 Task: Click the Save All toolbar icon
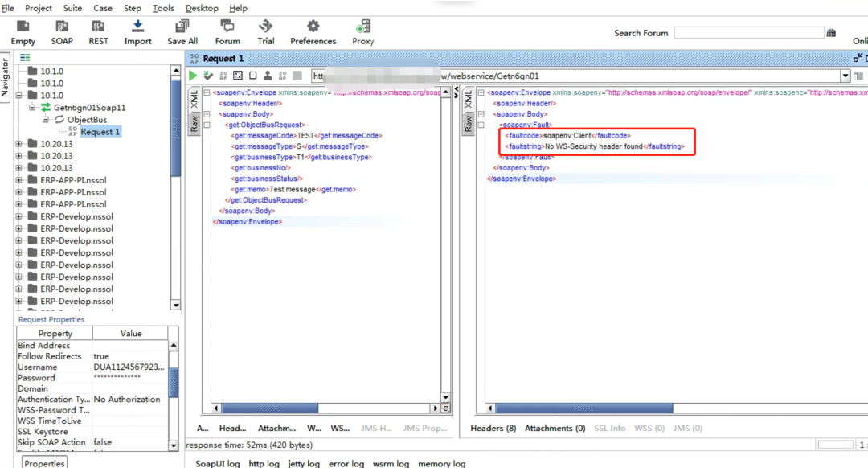pyautogui.click(x=182, y=26)
